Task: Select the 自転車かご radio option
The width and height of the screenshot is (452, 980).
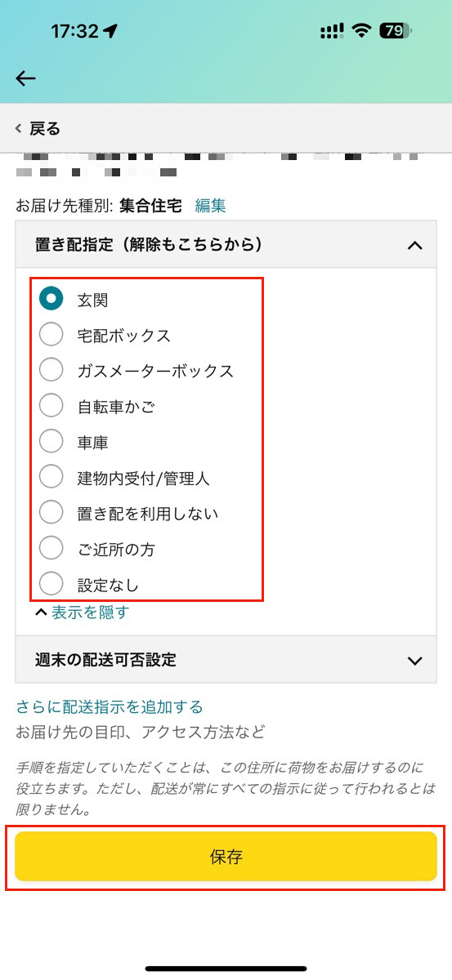Action: tap(51, 406)
